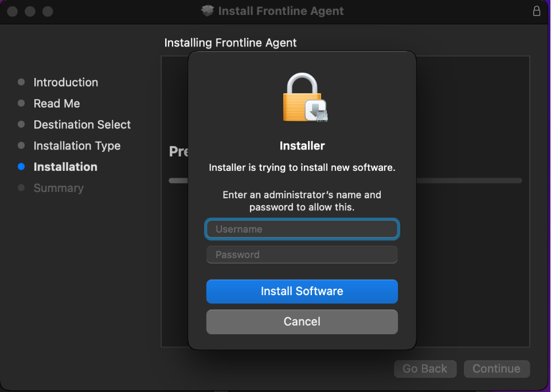Click the lock icon in title bar
551x392 pixels.
pos(537,11)
